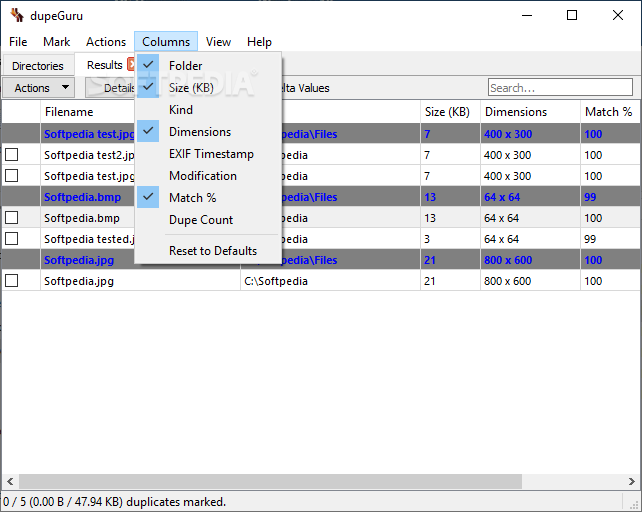
Task: Click the duplicates marked status text
Action: pyautogui.click(x=115, y=502)
